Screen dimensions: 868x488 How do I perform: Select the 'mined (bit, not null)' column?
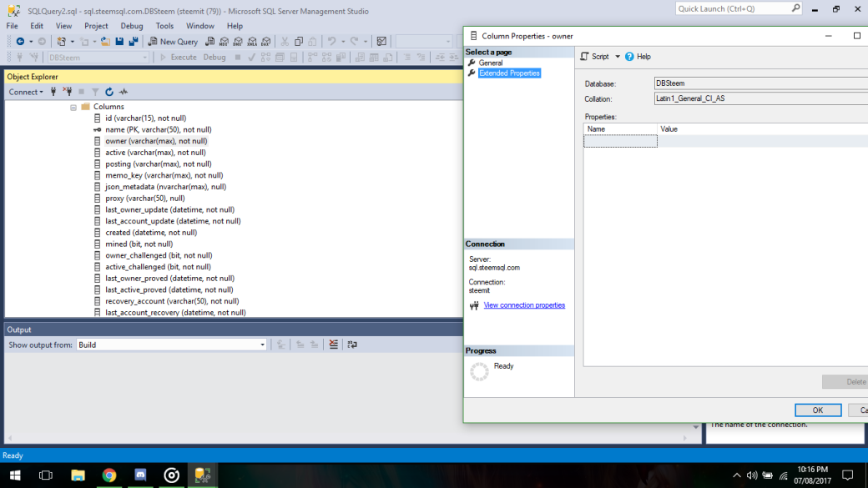[139, 244]
